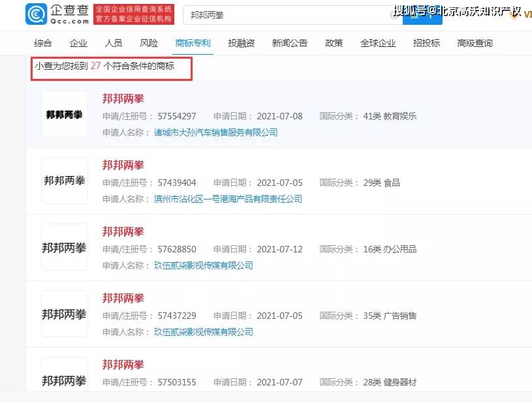The image size is (532, 403).
Task: Click the second result's trademark logo image
Action: click(x=64, y=181)
